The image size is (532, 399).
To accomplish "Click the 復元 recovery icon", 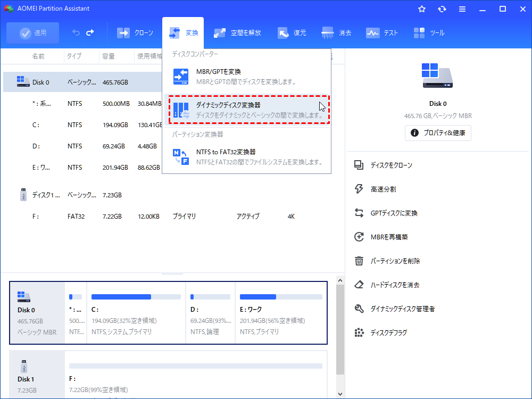I will pos(284,33).
